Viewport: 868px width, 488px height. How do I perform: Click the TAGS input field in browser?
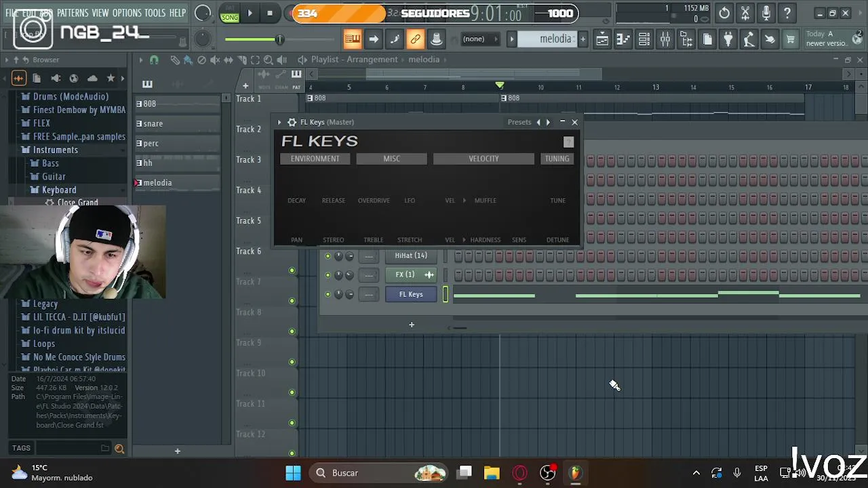(72, 448)
